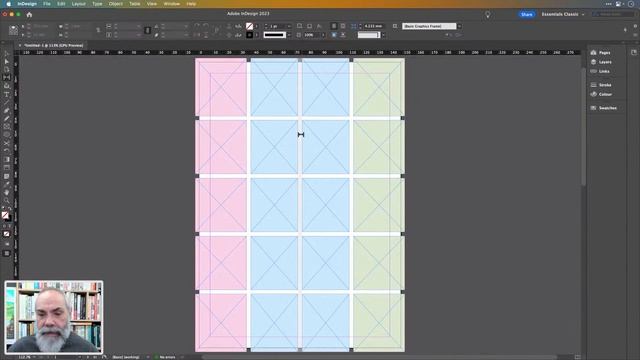Open the lightbulb Discover icon
Viewport: 640px width, 360px height.
click(487, 15)
